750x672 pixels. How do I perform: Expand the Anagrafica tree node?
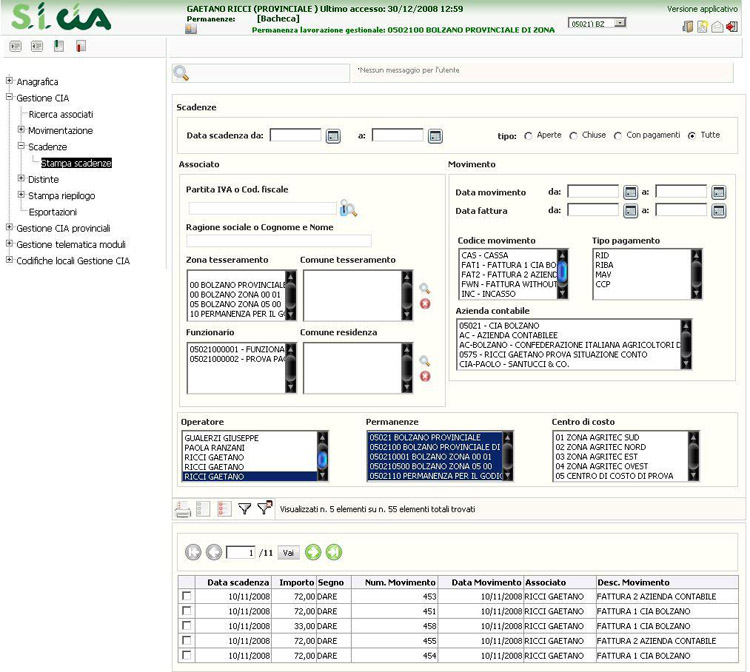[x=9, y=81]
